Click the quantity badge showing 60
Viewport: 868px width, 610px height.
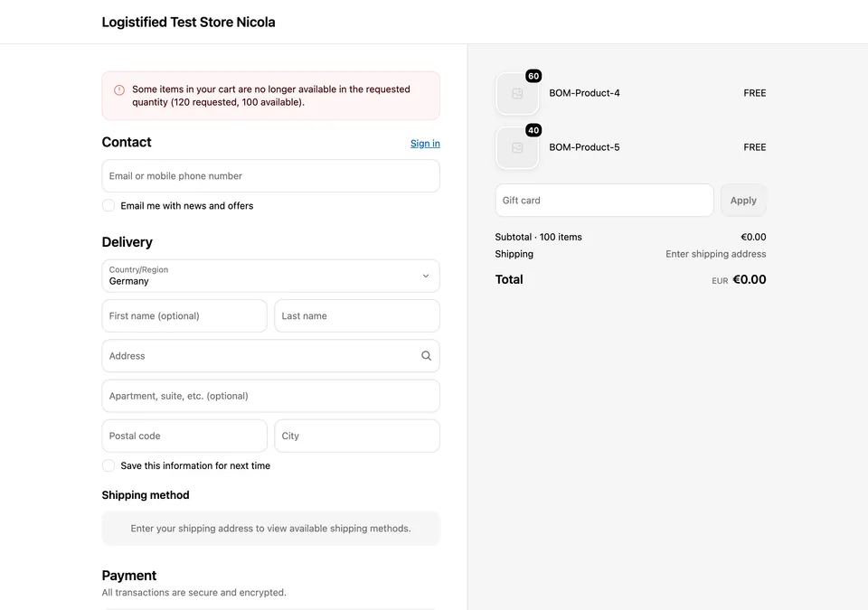pyautogui.click(x=533, y=77)
